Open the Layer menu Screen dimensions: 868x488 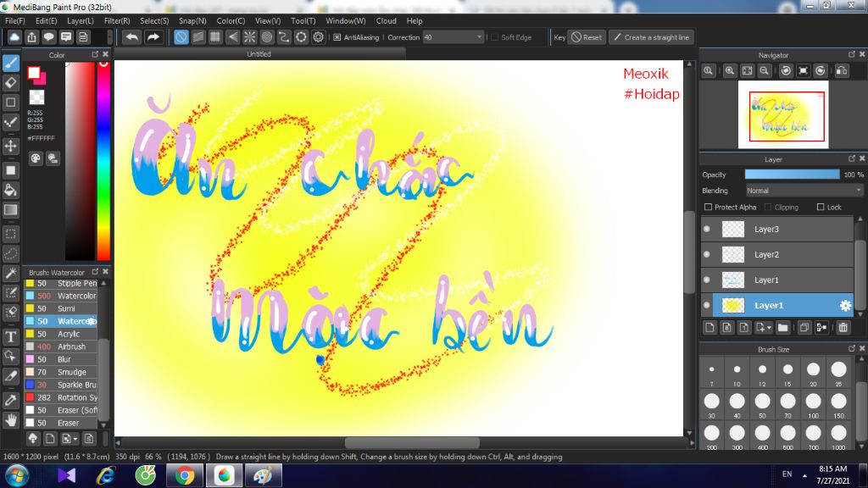pos(81,20)
